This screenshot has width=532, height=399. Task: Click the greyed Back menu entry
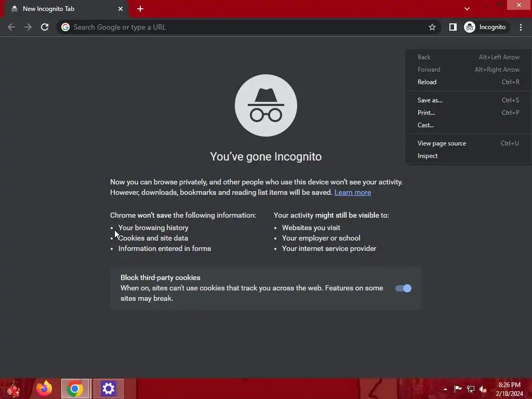pyautogui.click(x=468, y=57)
